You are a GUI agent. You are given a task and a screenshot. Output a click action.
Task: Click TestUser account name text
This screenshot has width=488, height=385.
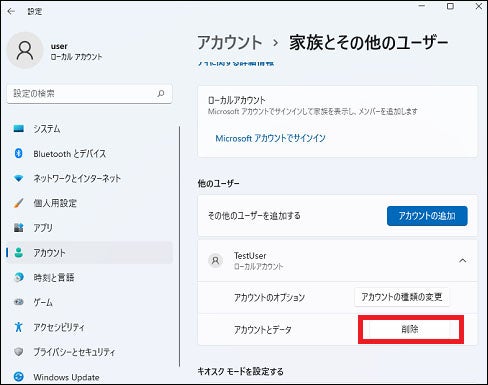coord(250,256)
